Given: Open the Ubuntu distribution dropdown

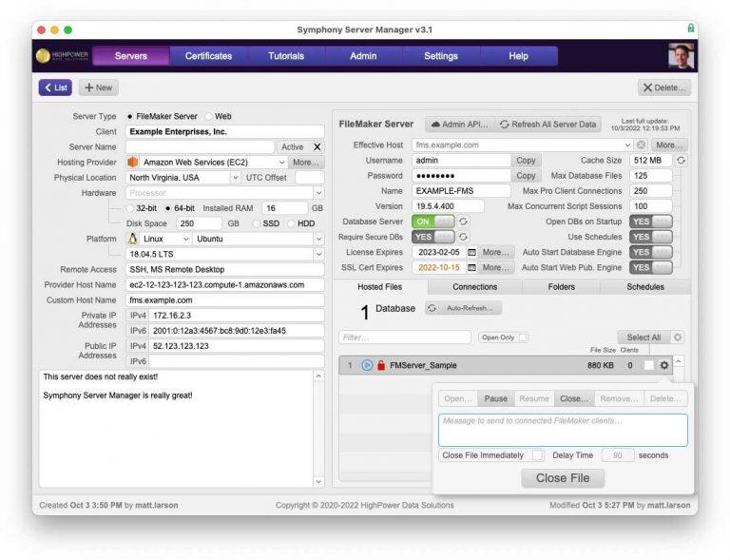Looking at the screenshot, I should (319, 239).
